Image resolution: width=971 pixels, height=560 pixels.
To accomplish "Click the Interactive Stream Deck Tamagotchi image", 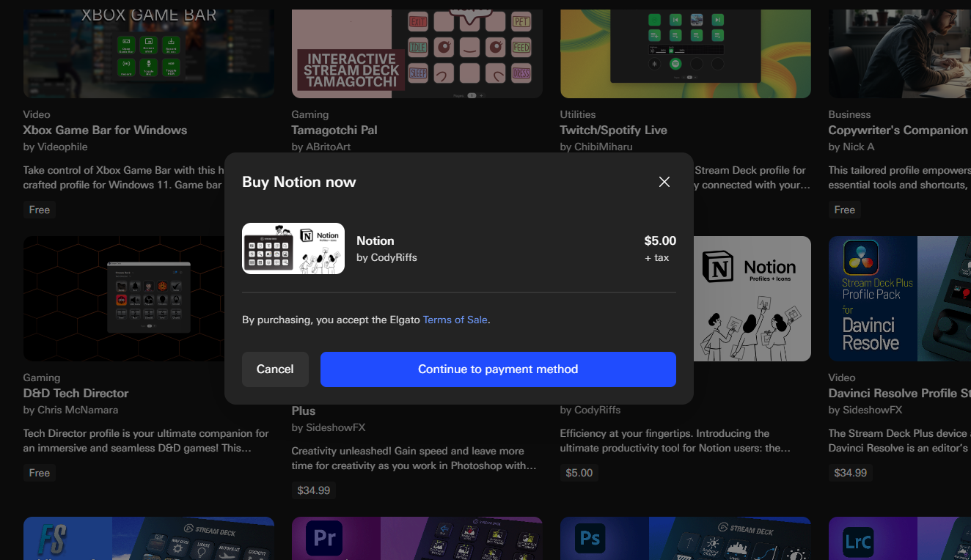I will [x=417, y=54].
